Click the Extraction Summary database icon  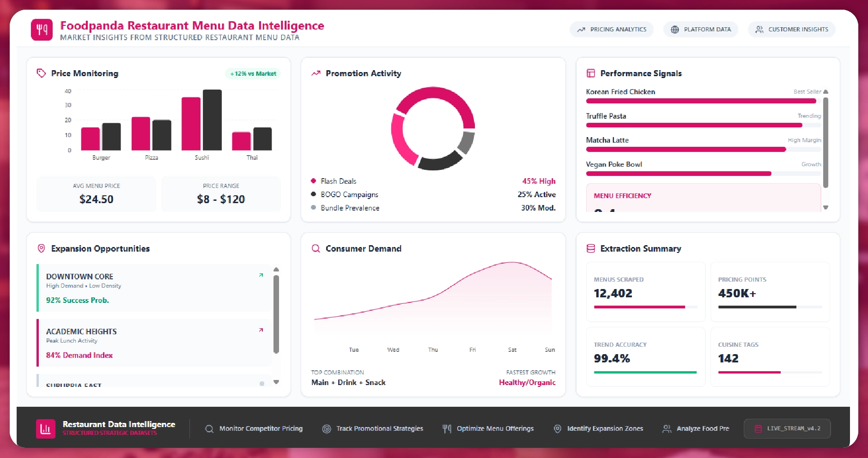[590, 248]
